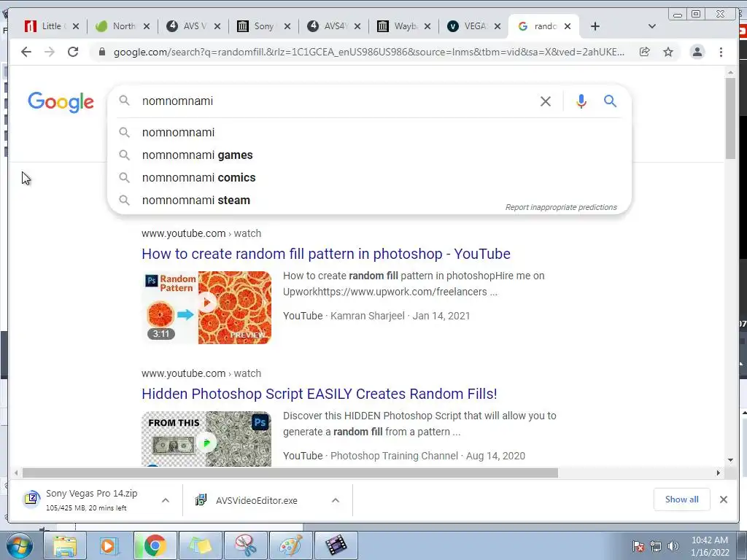Click the Chrome taskbar icon

click(155, 545)
